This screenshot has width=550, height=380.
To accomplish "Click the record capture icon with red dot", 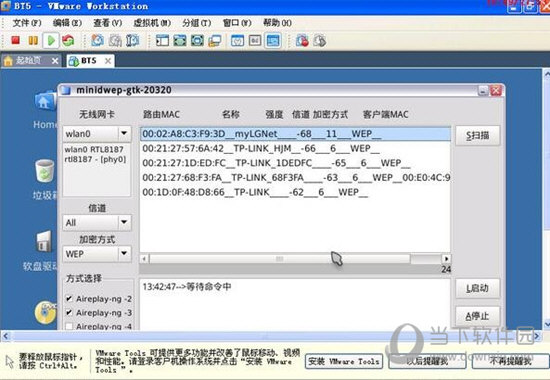I will 302,41.
